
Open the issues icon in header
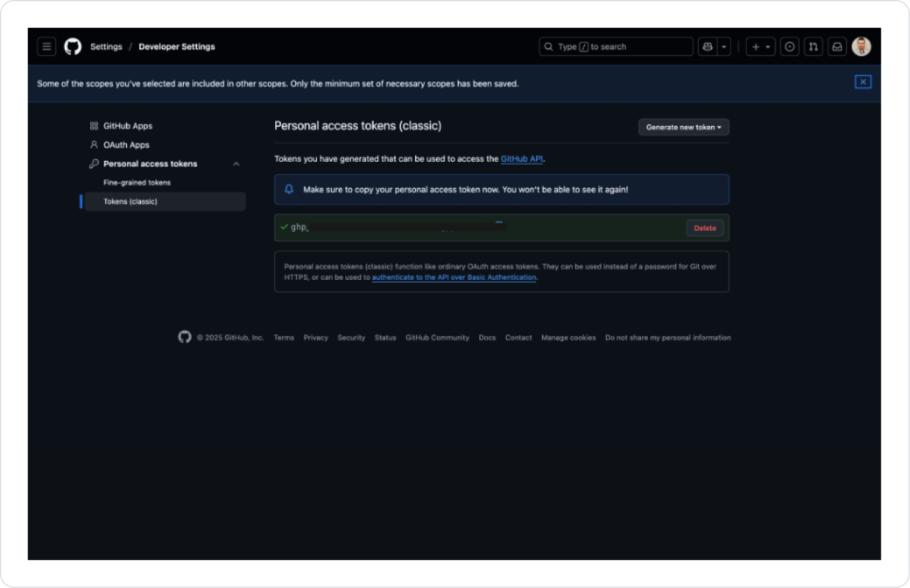(790, 46)
